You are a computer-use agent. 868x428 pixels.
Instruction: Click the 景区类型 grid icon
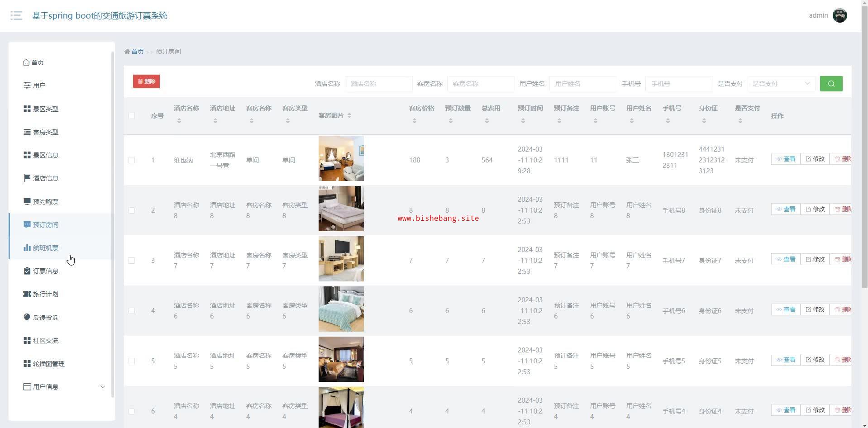point(27,109)
